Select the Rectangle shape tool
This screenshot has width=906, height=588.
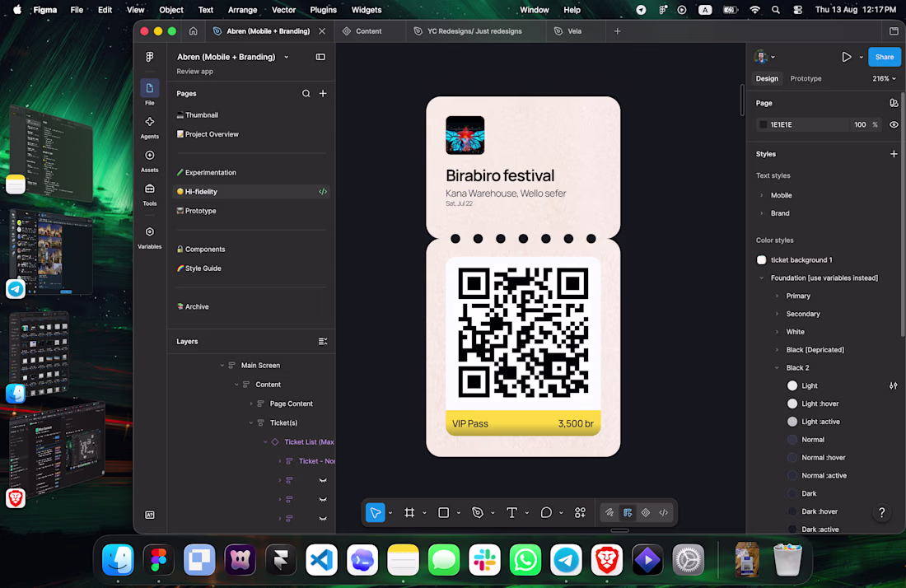(443, 512)
